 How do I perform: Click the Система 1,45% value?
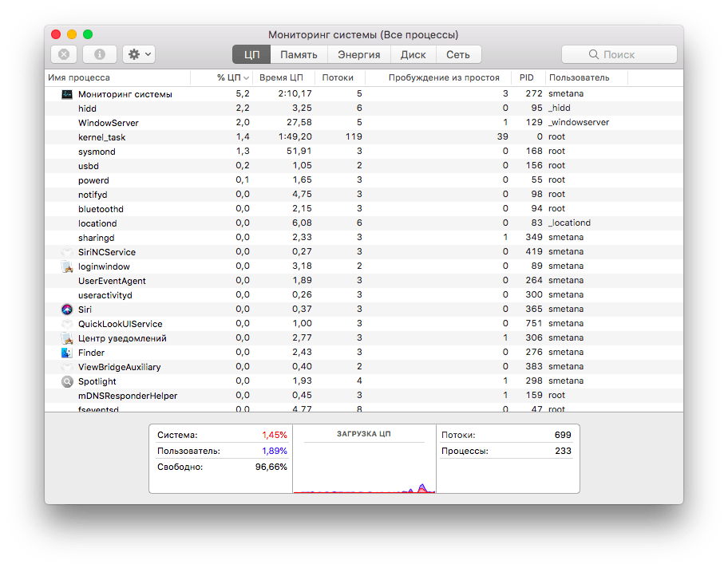[275, 436]
